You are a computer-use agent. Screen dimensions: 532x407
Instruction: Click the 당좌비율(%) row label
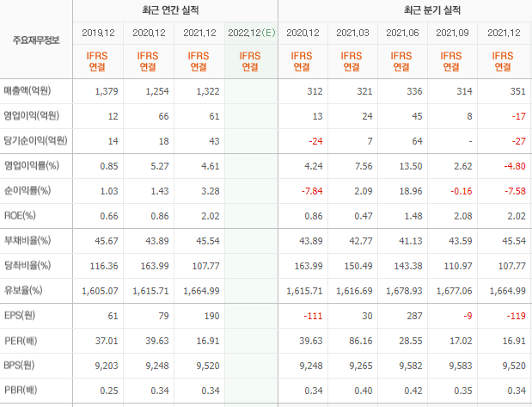pos(28,265)
